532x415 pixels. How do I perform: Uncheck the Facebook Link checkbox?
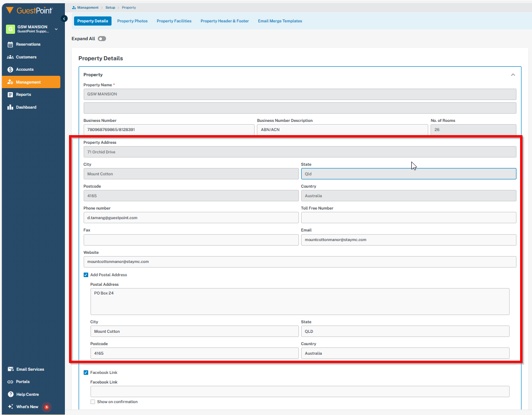86,373
